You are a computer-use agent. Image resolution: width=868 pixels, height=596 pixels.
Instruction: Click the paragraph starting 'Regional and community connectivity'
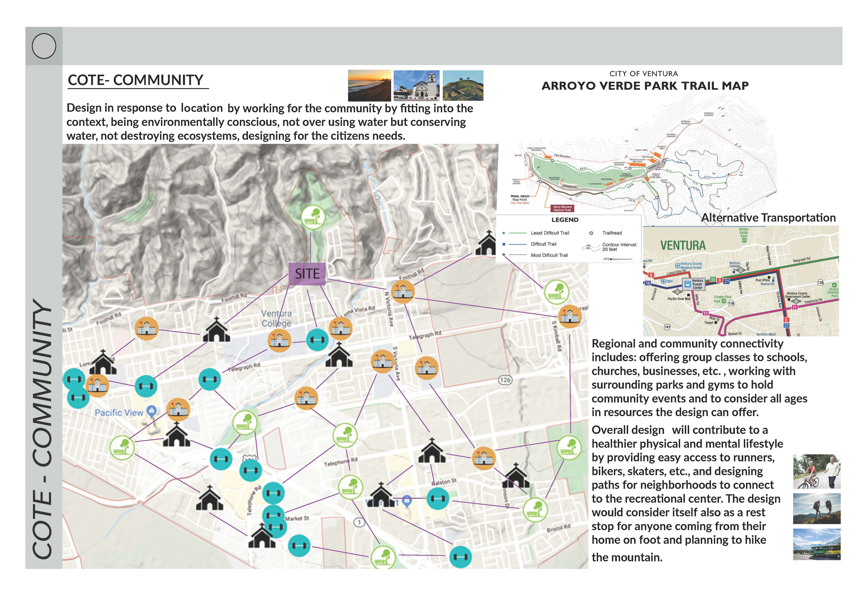(x=700, y=378)
